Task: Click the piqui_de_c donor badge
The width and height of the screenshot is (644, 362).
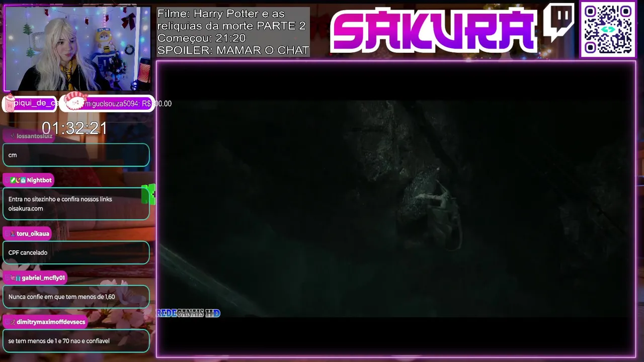Action: [30, 103]
